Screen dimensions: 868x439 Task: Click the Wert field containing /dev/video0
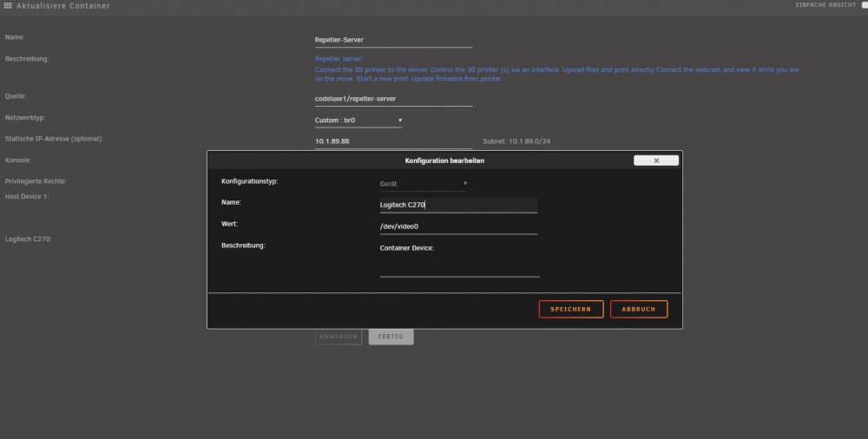[x=458, y=226]
